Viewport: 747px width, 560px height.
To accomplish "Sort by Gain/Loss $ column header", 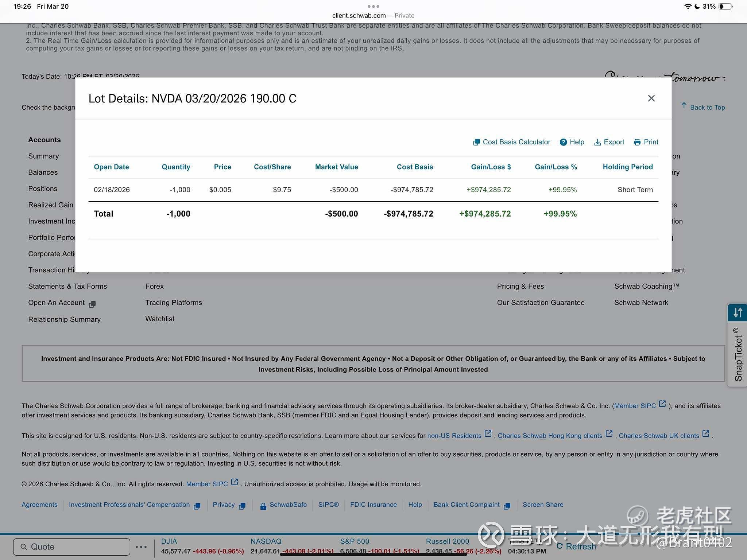I will (491, 167).
